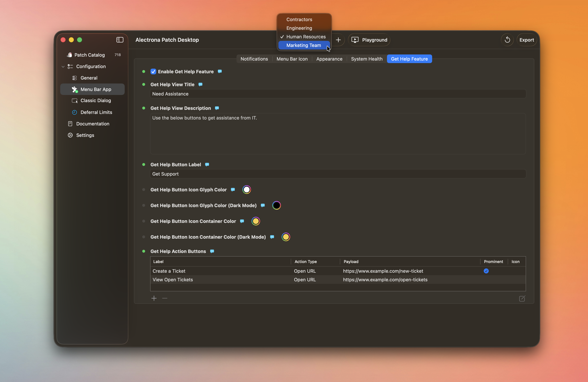Click the edit pencil icon below table
This screenshot has width=588, height=382.
tap(522, 299)
